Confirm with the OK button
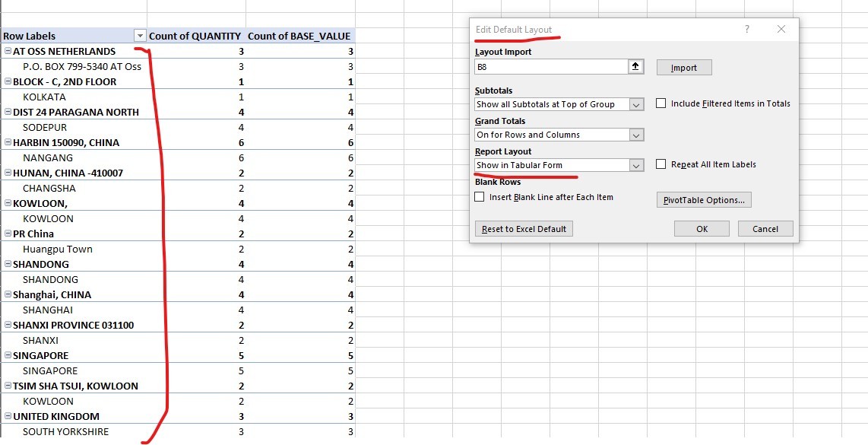Image resolution: width=868 pixels, height=445 pixels. (x=702, y=229)
